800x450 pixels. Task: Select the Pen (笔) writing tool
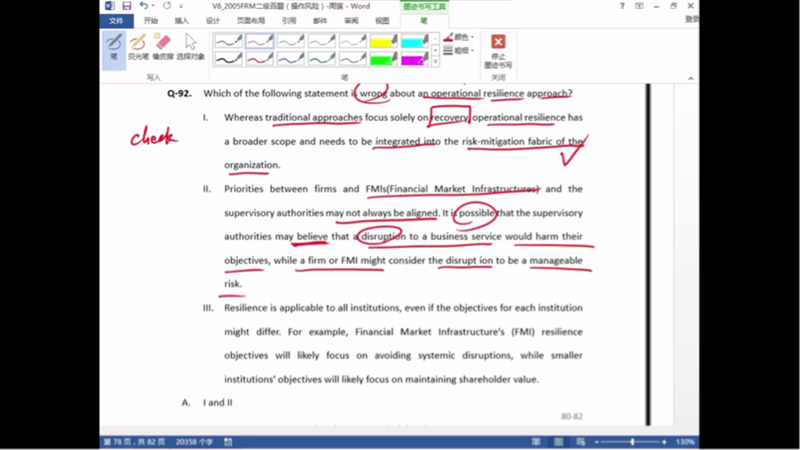[114, 47]
